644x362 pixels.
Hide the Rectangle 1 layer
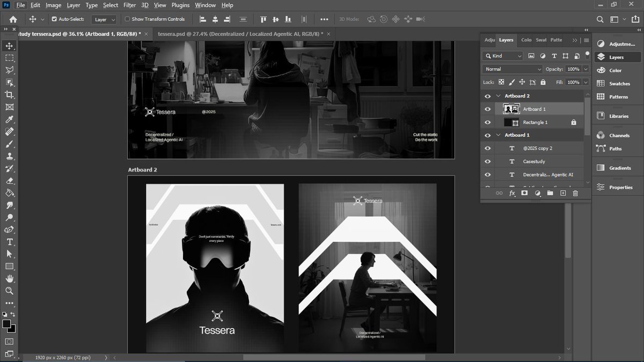pyautogui.click(x=487, y=122)
